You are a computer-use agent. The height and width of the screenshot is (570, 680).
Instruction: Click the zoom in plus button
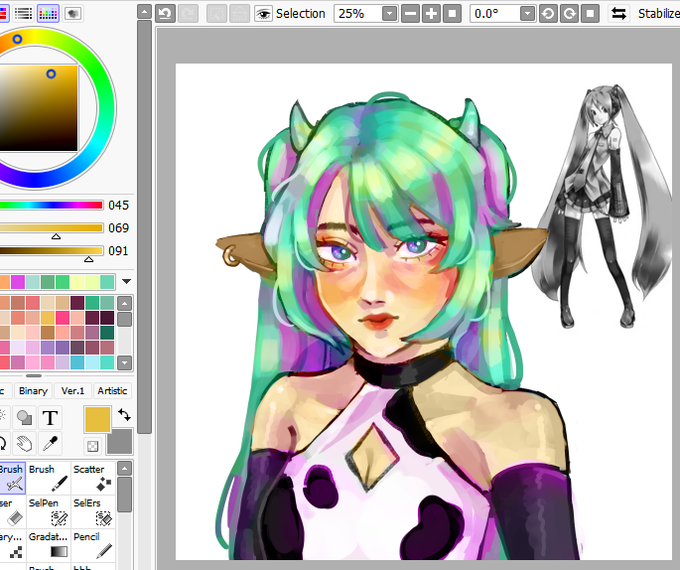pos(431,14)
